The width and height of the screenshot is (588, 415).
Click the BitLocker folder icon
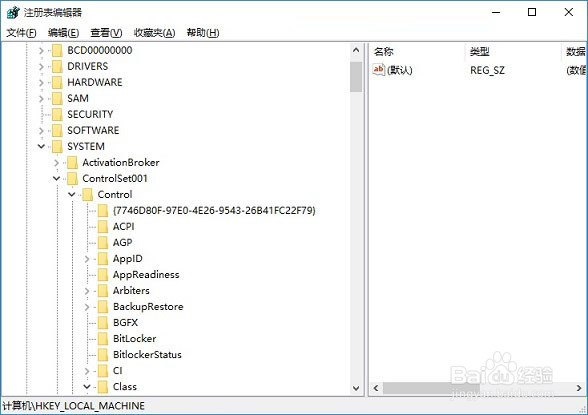click(x=103, y=339)
